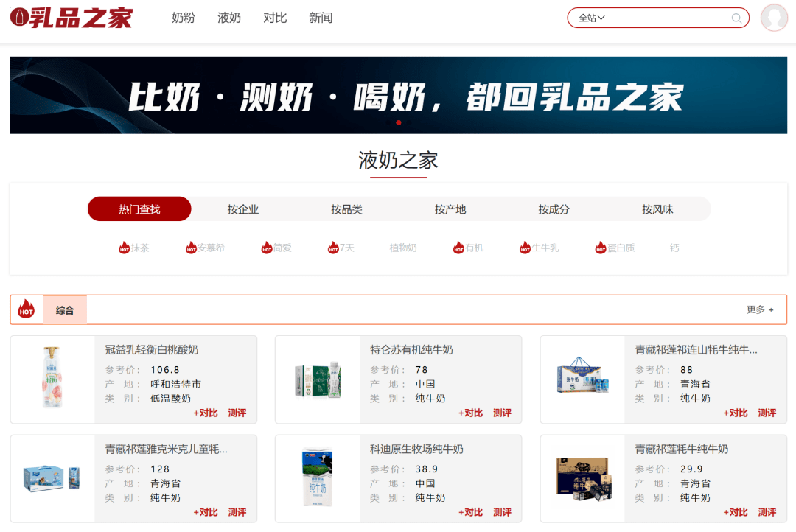Click the origin text 呼和浩特市
796x532 pixels.
[x=175, y=385]
